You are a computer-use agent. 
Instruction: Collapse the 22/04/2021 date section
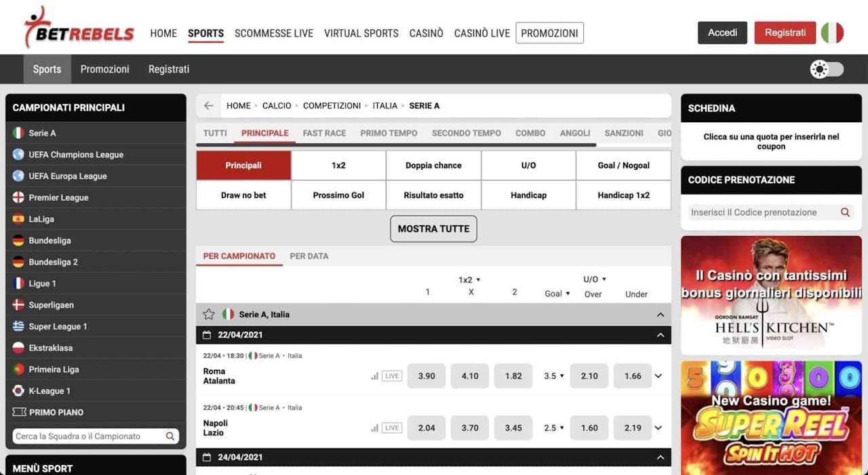660,335
